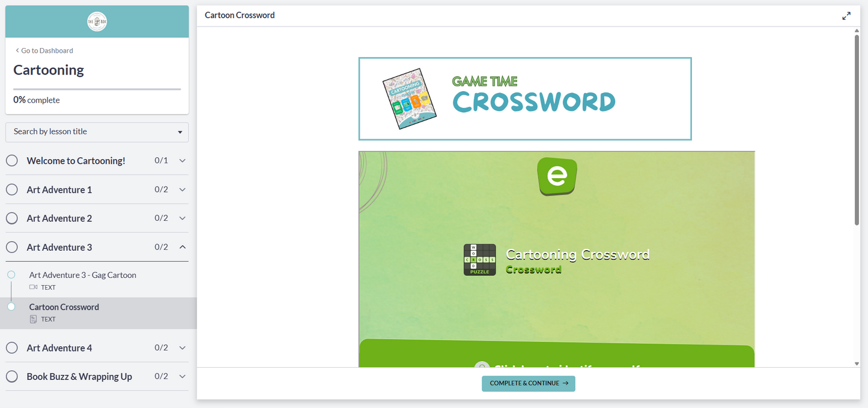Toggle completion circle for Art Adventure 1
868x408 pixels.
(x=12, y=190)
